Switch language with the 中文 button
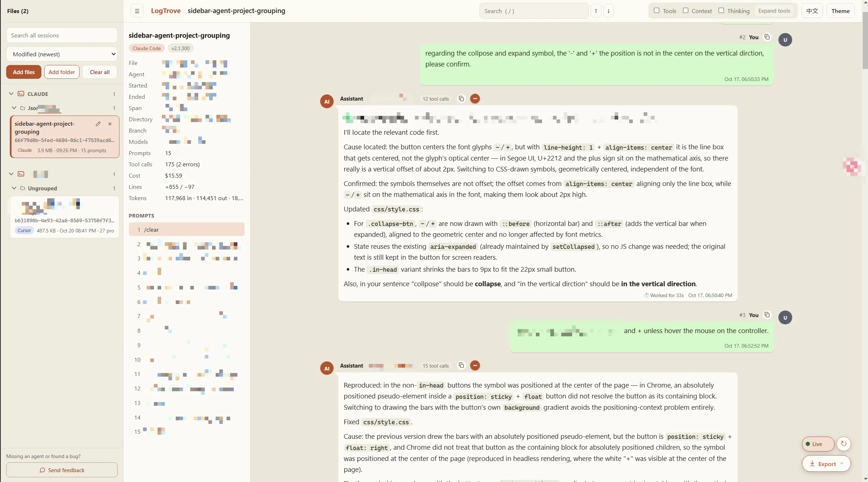 click(x=812, y=11)
